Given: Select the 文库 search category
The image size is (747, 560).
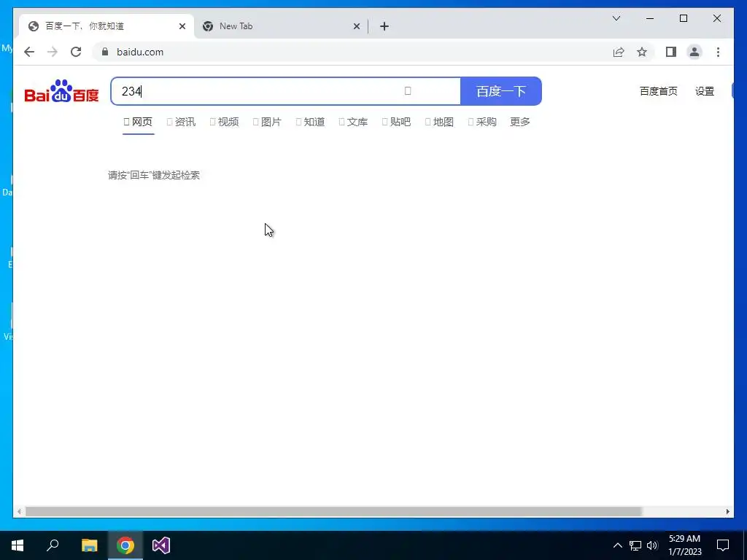Looking at the screenshot, I should (353, 122).
